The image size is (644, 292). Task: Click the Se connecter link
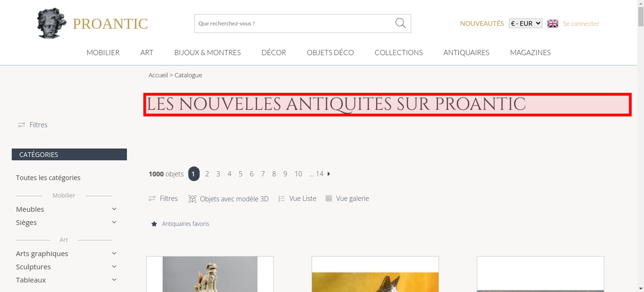[581, 23]
